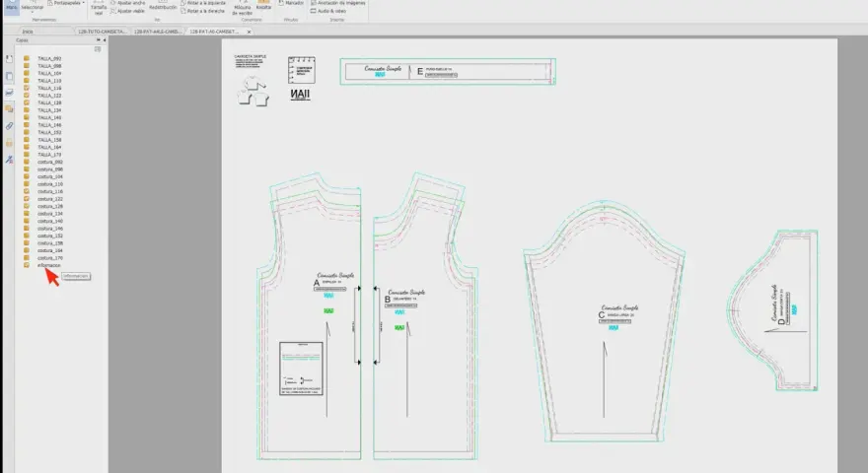Select the costura_110 layer name
This screenshot has height=473, width=868.
tap(50, 183)
